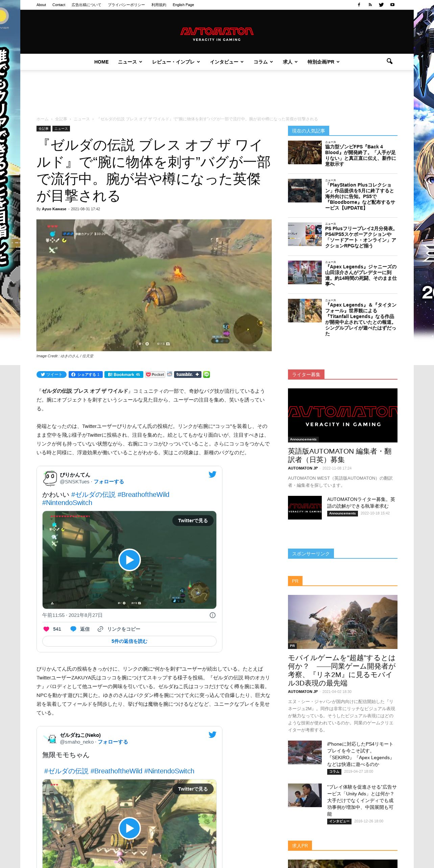Share article on tumblr button
Screen dimensions: 434x868
pyautogui.click(x=188, y=375)
